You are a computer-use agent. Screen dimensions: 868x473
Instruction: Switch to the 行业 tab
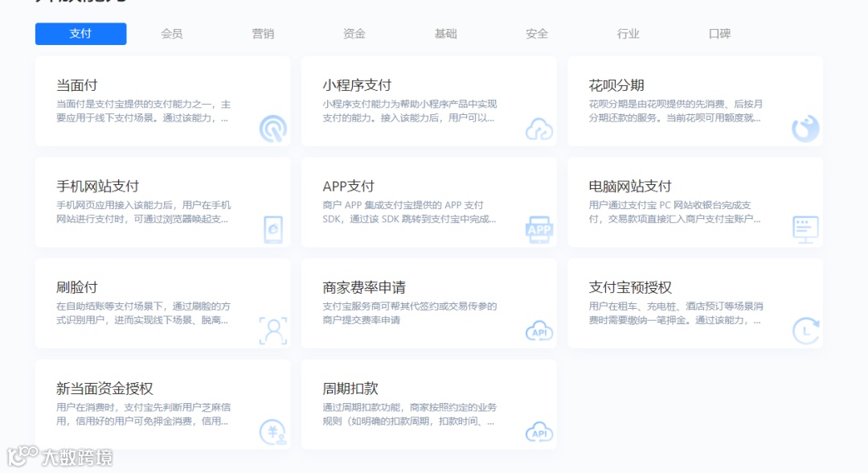(x=628, y=34)
